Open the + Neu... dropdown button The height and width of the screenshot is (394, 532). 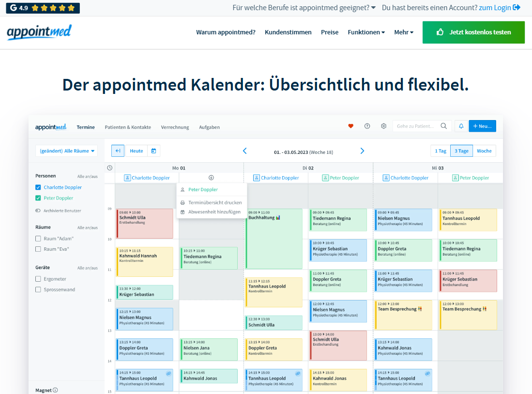pyautogui.click(x=483, y=126)
